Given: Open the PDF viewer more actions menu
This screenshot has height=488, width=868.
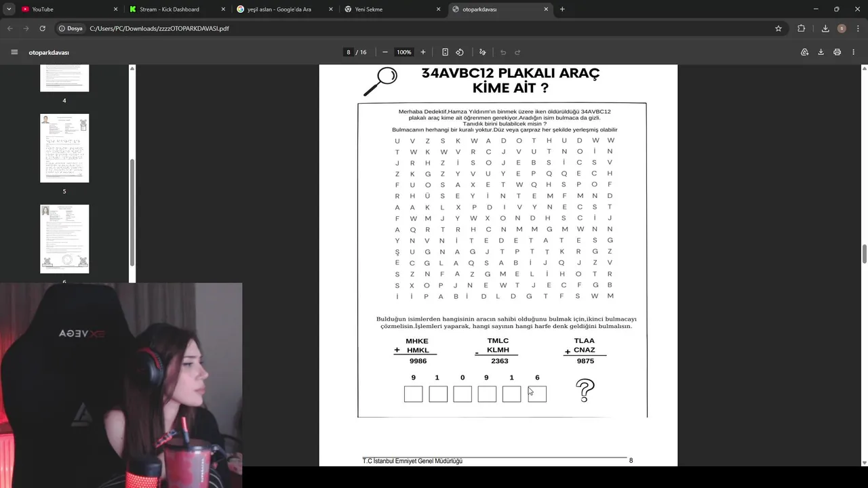Looking at the screenshot, I should [854, 52].
